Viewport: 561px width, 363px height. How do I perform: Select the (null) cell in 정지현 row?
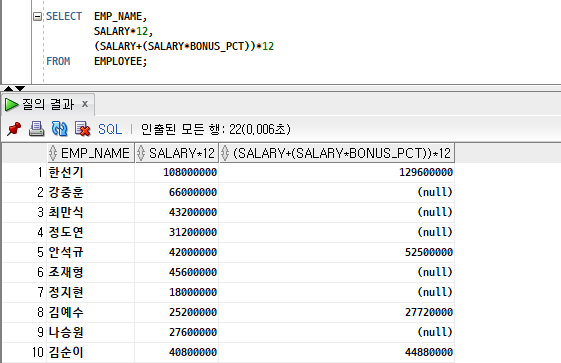coord(337,293)
